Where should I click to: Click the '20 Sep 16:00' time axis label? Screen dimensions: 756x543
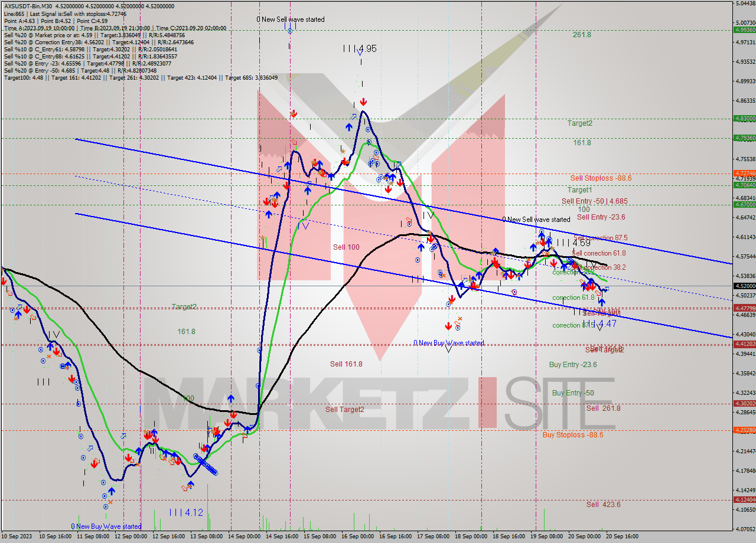[622, 537]
